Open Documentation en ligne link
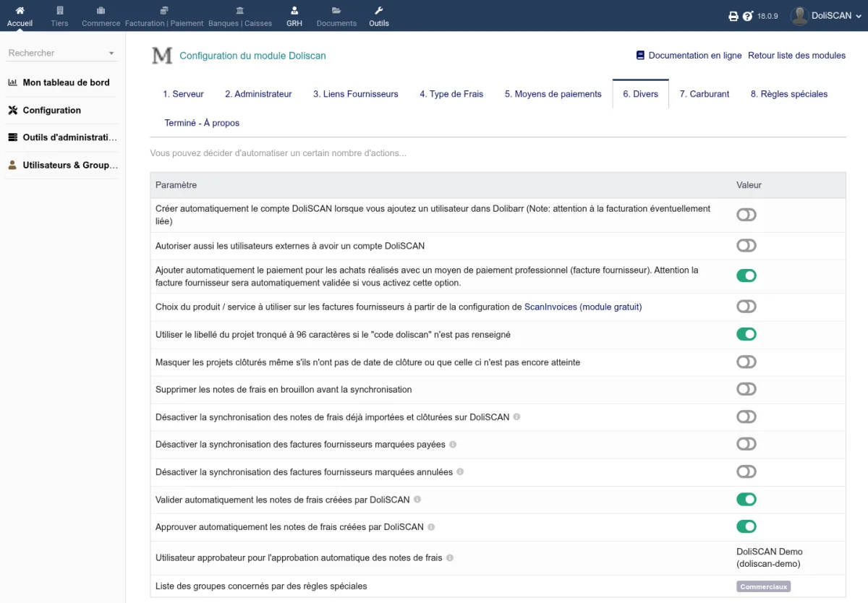This screenshot has height=603, width=868. tap(695, 56)
